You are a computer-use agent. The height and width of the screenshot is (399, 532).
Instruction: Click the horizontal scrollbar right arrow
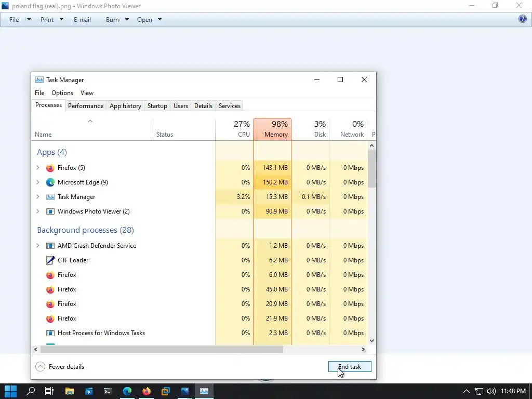coord(363,350)
